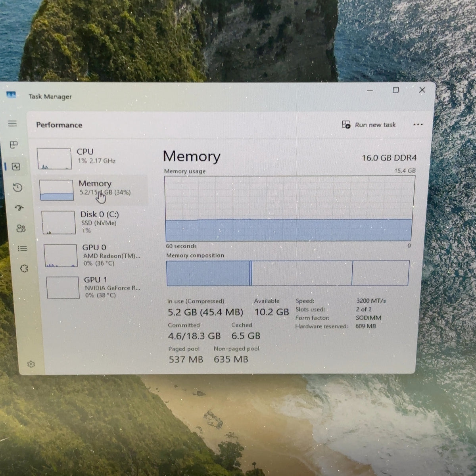Open Task Manager settings gear
This screenshot has width=476, height=476.
tap(31, 364)
